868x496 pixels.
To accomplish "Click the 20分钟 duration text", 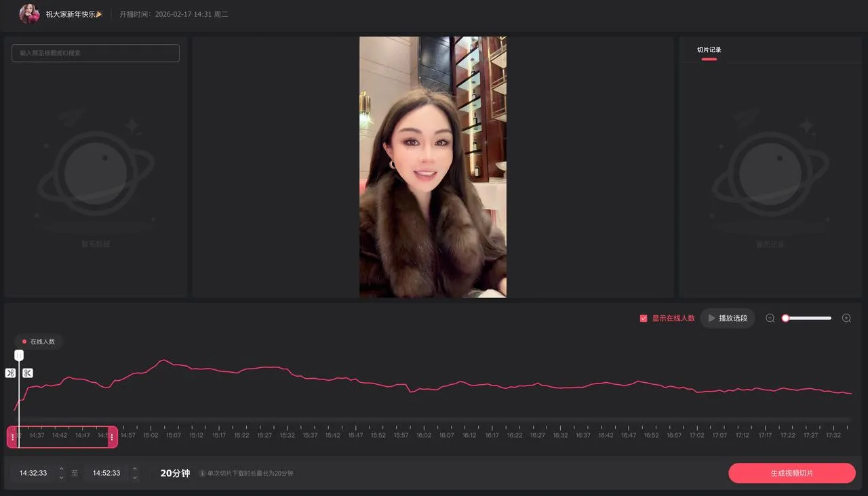I will 175,473.
